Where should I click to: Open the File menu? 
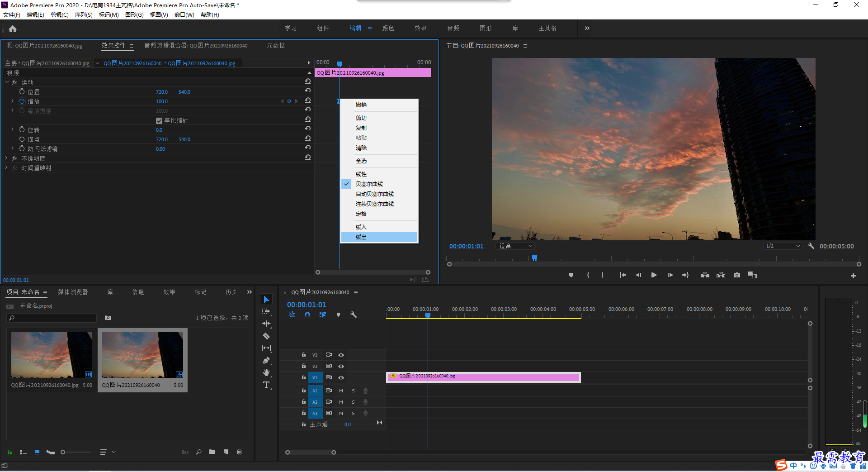coord(12,15)
